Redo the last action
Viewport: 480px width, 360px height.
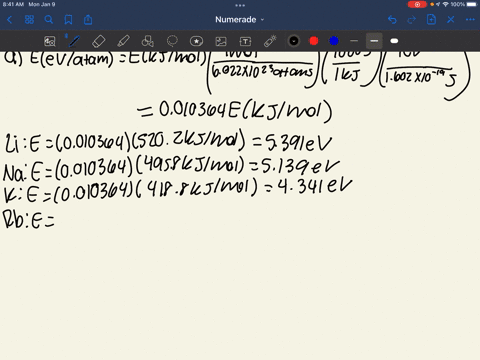pyautogui.click(x=412, y=20)
